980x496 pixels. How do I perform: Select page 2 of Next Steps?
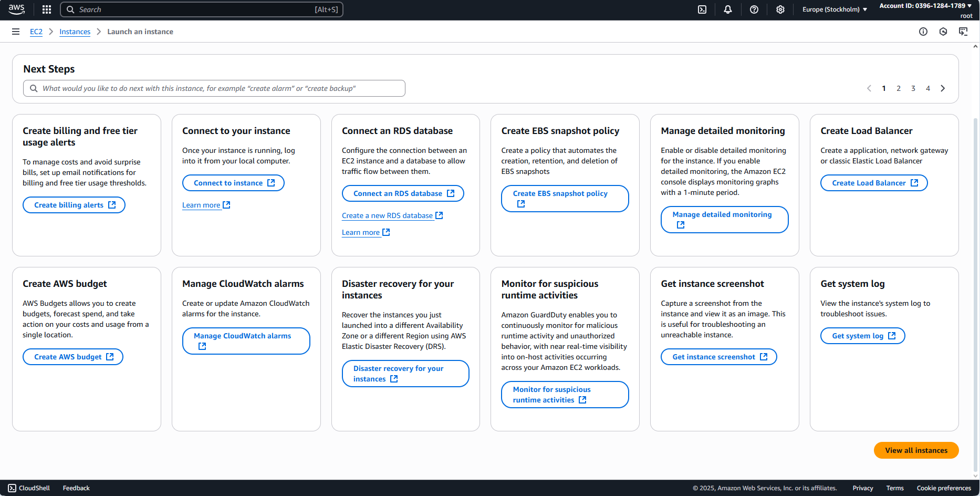[x=899, y=88]
